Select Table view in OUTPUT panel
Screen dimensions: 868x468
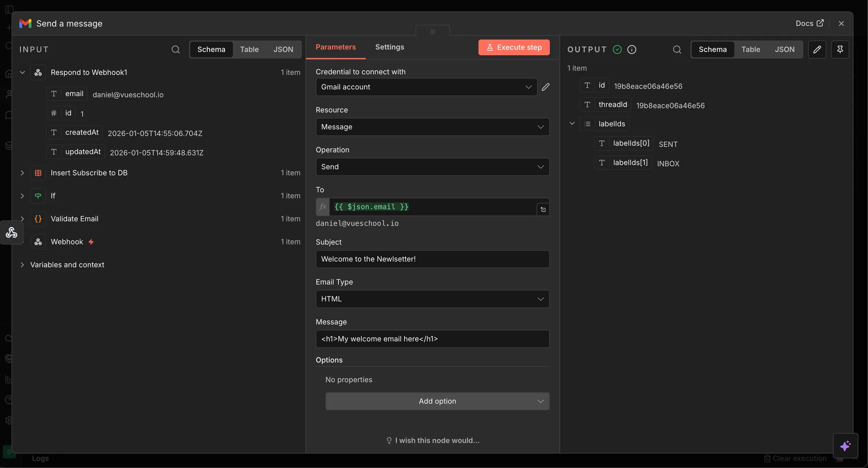(750, 50)
